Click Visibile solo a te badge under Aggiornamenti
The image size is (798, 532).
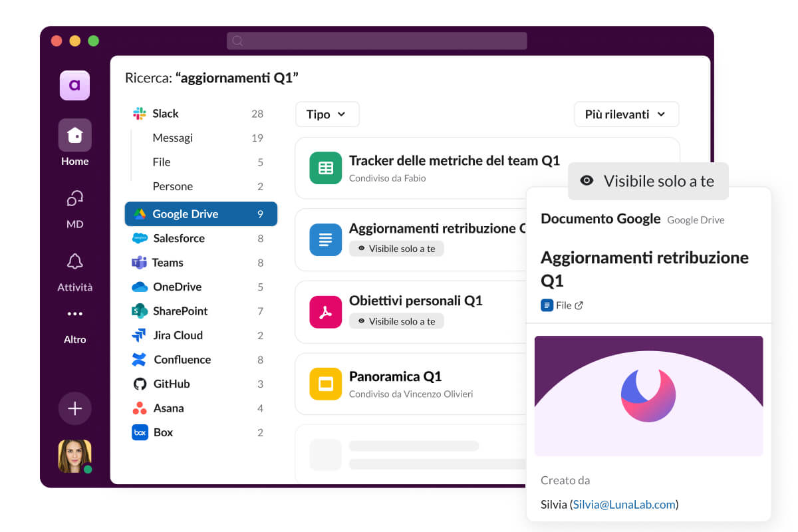click(x=396, y=249)
